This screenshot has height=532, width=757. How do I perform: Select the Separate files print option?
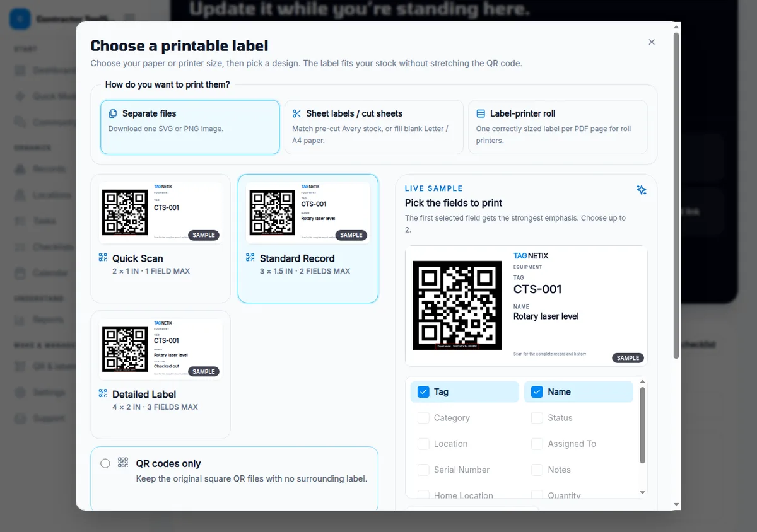(x=190, y=127)
